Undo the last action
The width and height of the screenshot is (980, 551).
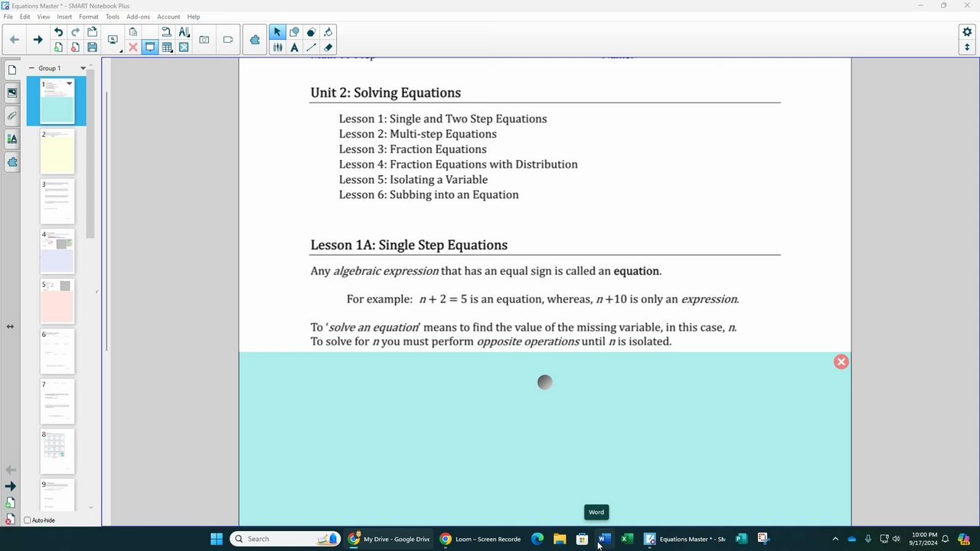click(58, 32)
